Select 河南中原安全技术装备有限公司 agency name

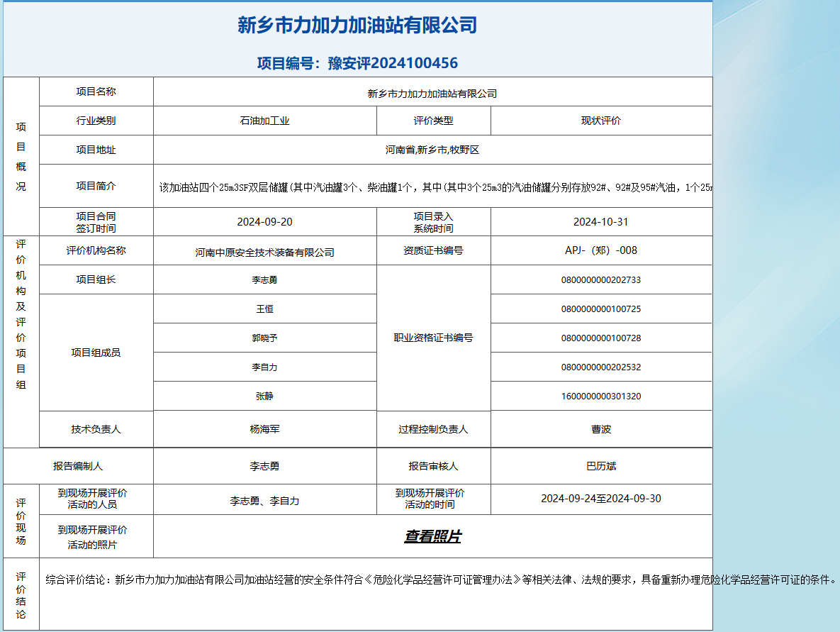click(x=264, y=253)
